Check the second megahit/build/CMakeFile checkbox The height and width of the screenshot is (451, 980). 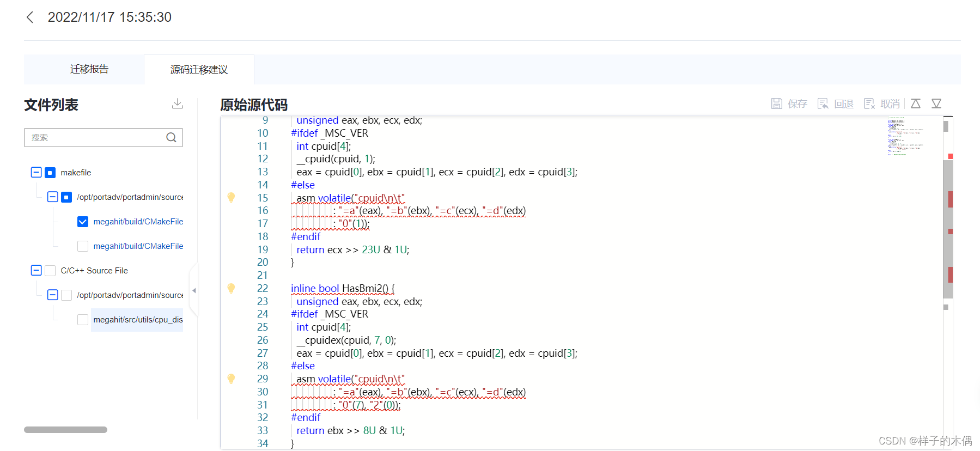[x=83, y=246]
